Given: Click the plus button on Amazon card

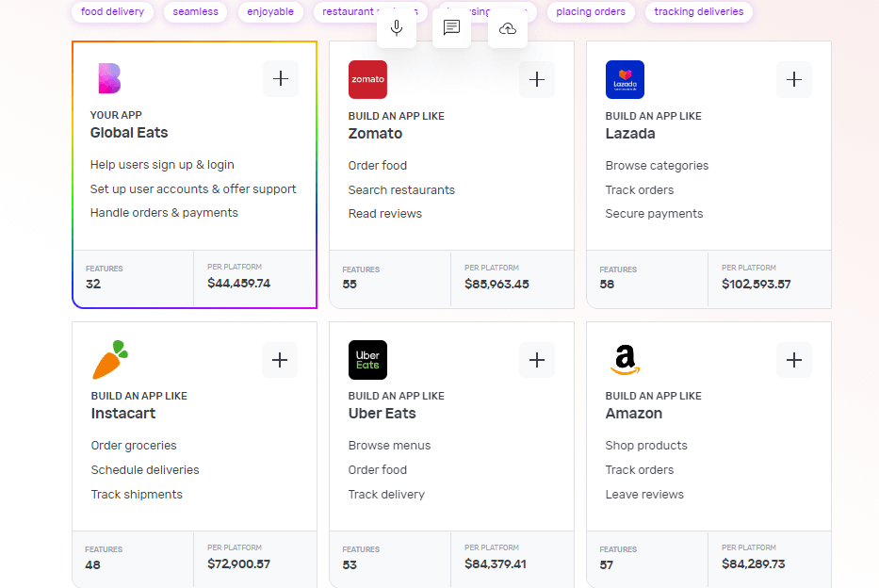Looking at the screenshot, I should [794, 360].
